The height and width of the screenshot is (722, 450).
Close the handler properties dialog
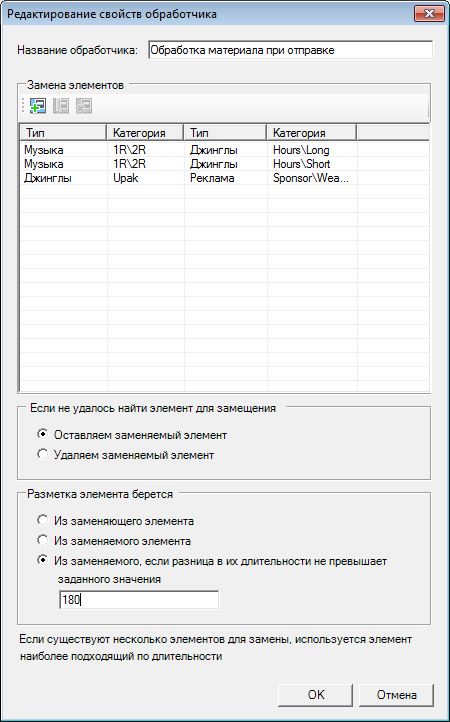tap(429, 13)
